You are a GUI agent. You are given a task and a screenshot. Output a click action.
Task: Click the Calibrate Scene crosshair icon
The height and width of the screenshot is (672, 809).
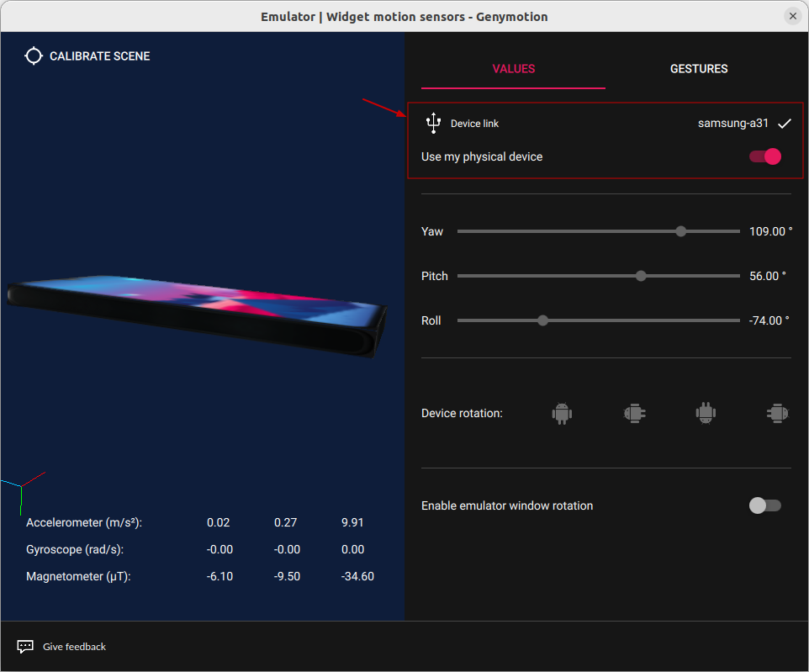coord(34,56)
